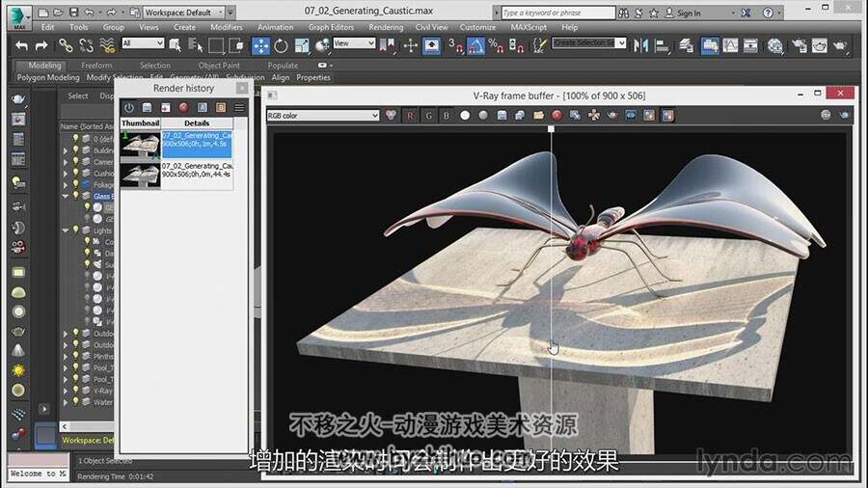The image size is (868, 488).
Task: Click the Select menu in scene explorer
Action: (77, 95)
